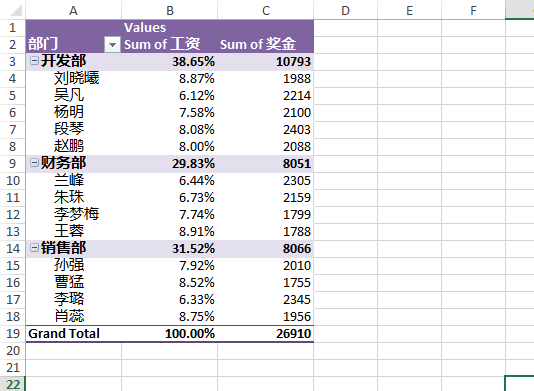Click the 26910 grand total cell
The image size is (534, 391).
coord(266,333)
